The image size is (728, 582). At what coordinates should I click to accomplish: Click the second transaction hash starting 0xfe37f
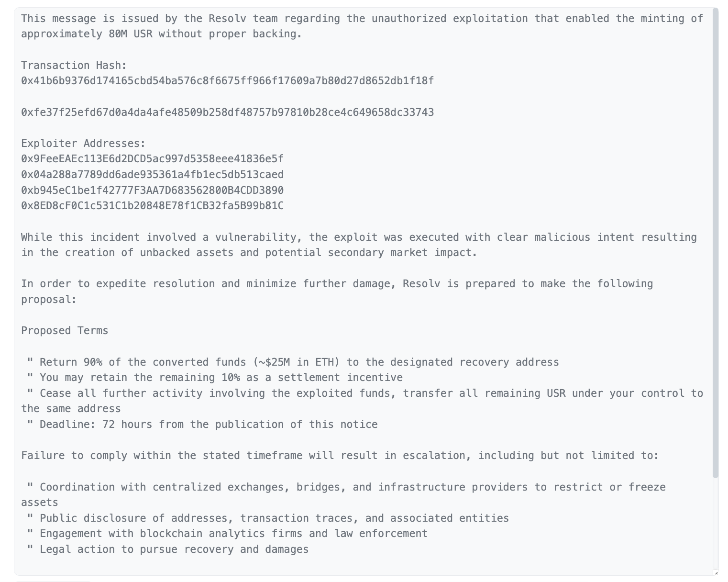(227, 112)
